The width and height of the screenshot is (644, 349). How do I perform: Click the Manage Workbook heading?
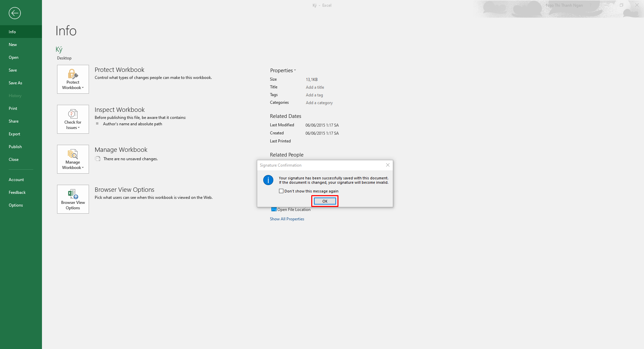tap(121, 149)
